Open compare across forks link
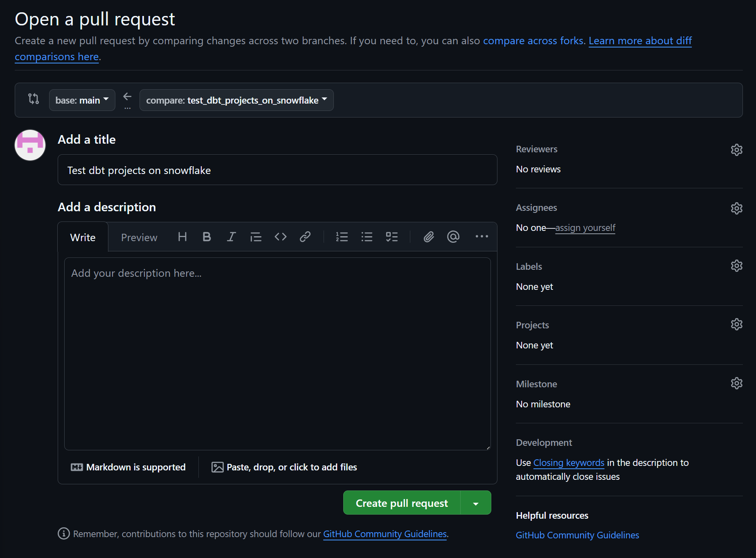Screen dimensions: 756x558 coord(533,41)
